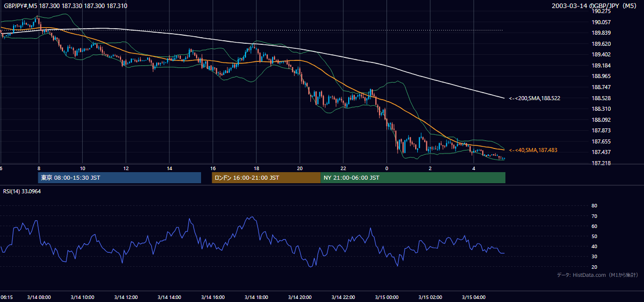The image size is (644, 302).
Task: Click price axis value 187.873
Action: click(x=601, y=130)
